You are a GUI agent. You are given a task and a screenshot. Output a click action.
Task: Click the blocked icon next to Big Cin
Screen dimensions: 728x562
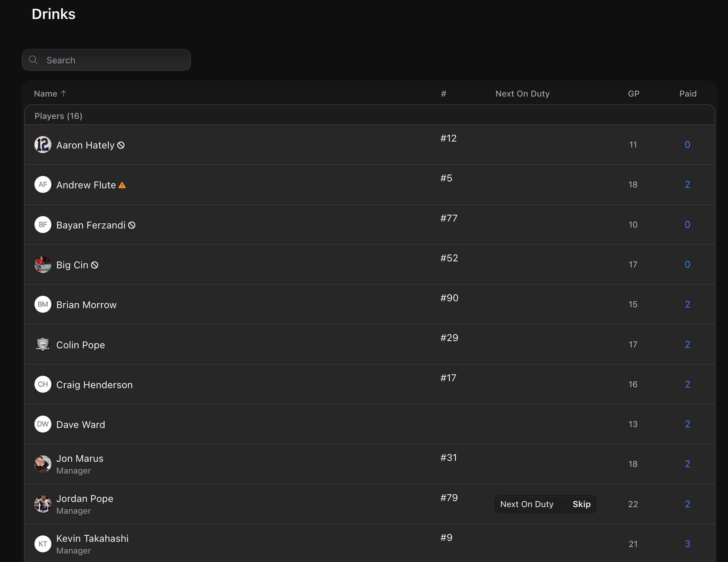tap(95, 265)
